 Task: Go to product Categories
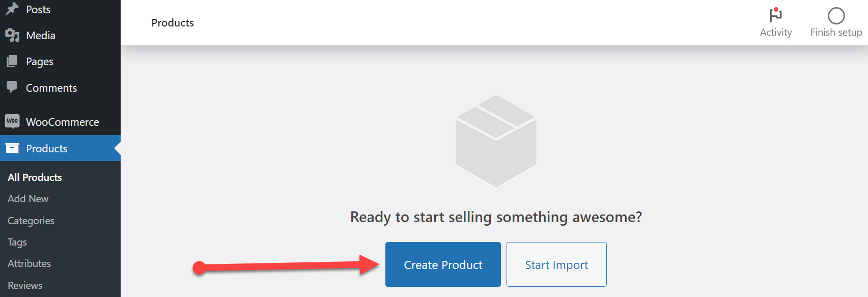point(31,221)
